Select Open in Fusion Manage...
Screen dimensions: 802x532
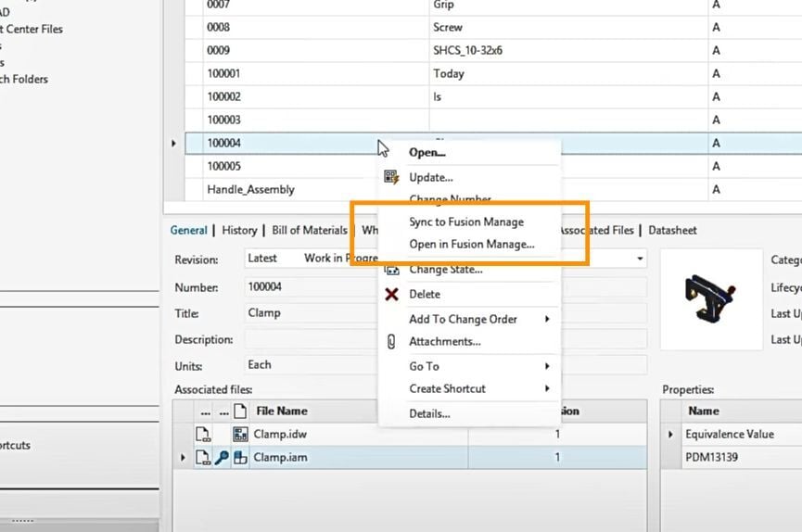472,245
